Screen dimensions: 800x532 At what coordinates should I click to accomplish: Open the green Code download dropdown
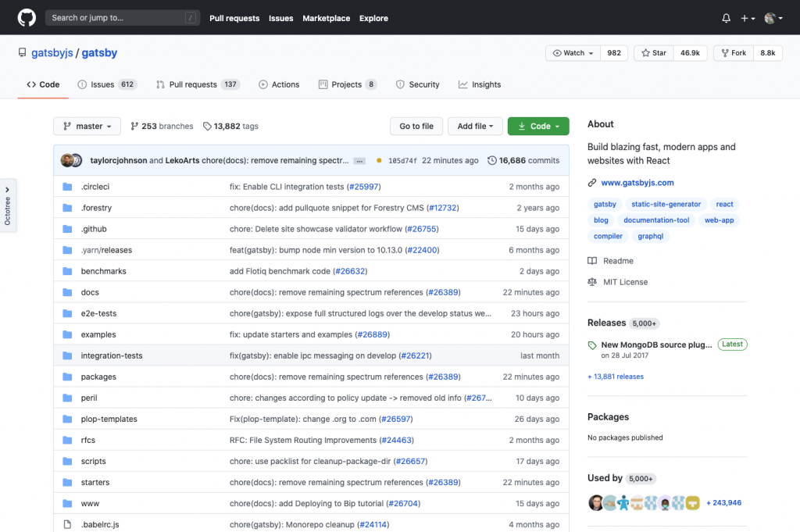(x=538, y=126)
